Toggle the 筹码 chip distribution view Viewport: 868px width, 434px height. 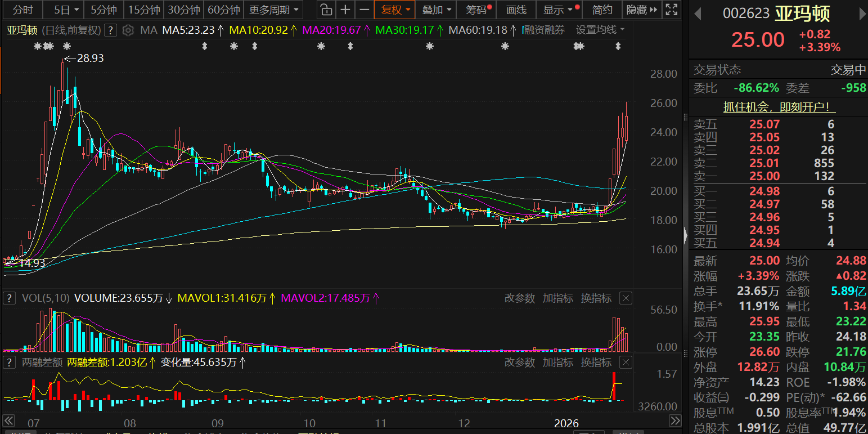[x=479, y=10]
